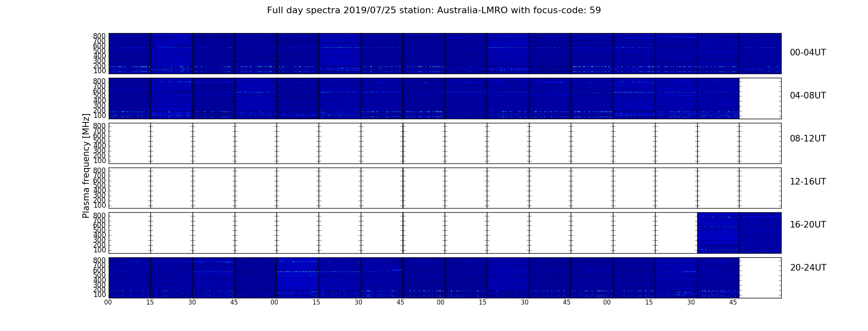Select the '12-16UT' panel label
The width and height of the screenshot is (868, 331).
point(808,182)
